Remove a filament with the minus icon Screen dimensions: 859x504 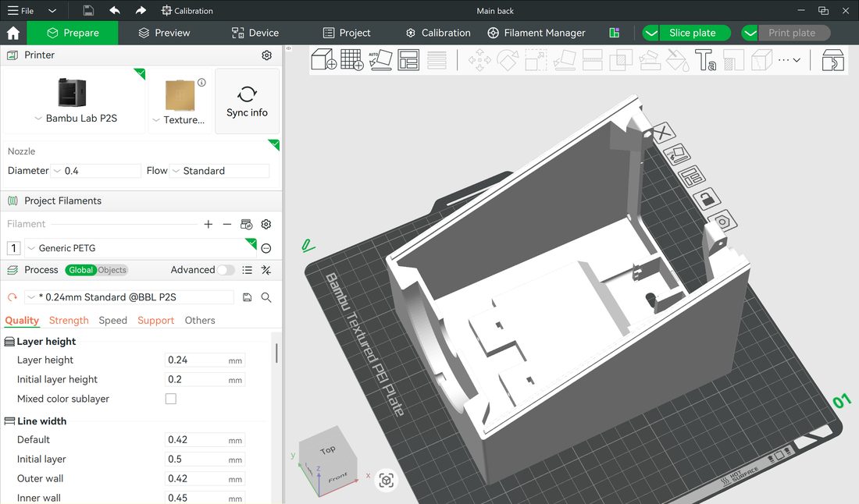(226, 224)
